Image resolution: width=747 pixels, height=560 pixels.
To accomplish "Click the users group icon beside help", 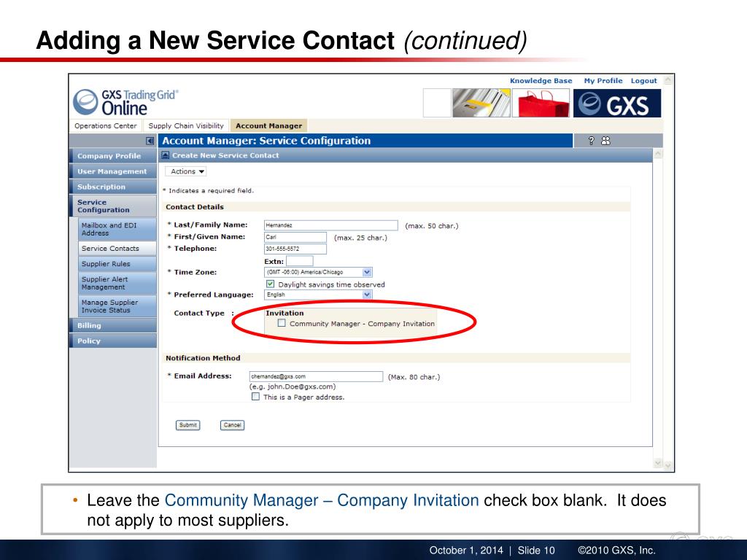I will (x=605, y=141).
